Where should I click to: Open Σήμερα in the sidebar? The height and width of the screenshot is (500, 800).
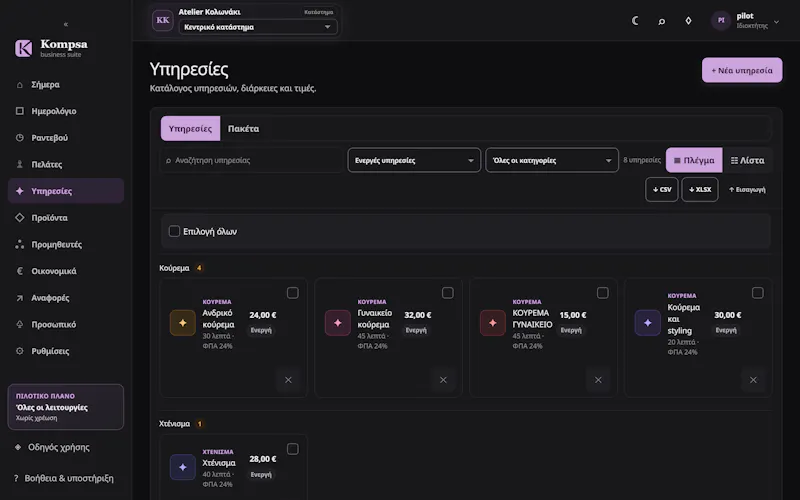pos(66,85)
